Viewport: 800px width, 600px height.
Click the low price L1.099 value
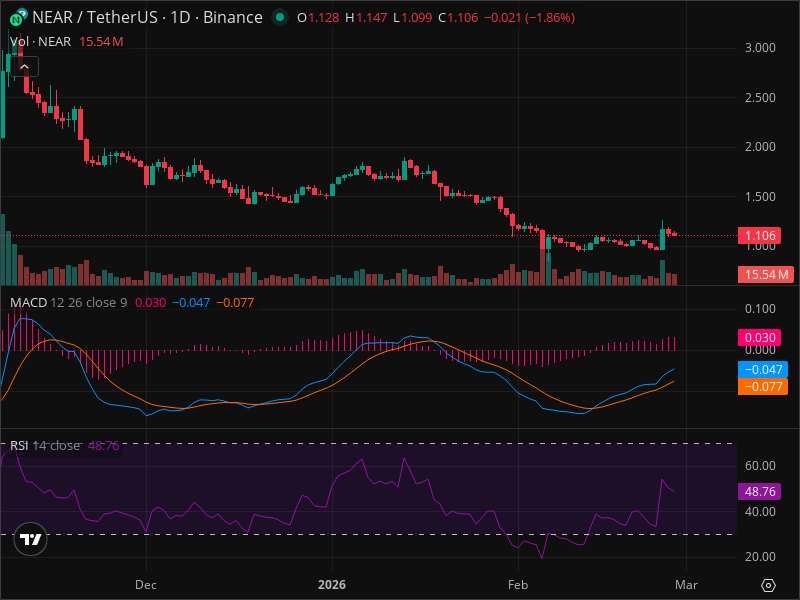pos(412,18)
